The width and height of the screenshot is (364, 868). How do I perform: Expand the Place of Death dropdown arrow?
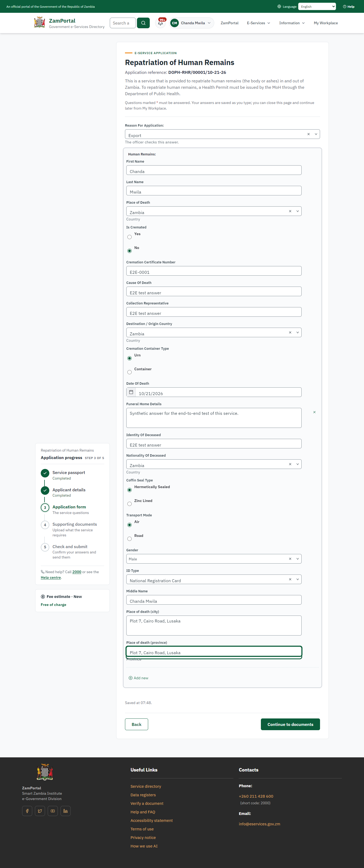[x=297, y=211]
